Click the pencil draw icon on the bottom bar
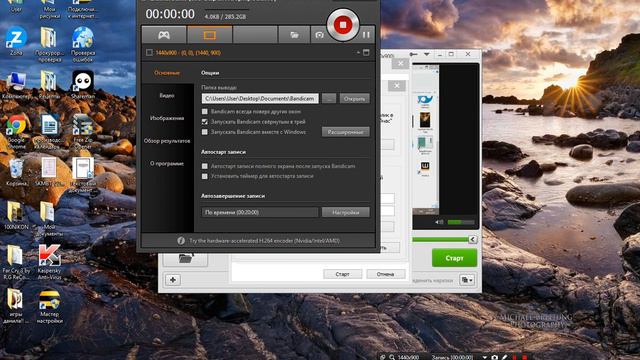Image resolution: width=640 pixels, height=360 pixels. [x=504, y=357]
